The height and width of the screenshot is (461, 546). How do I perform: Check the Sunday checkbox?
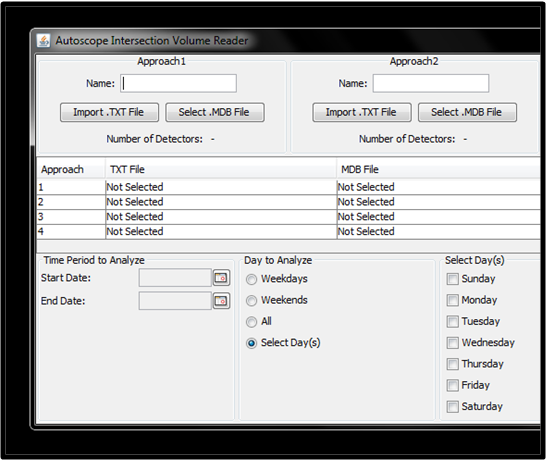tap(452, 279)
